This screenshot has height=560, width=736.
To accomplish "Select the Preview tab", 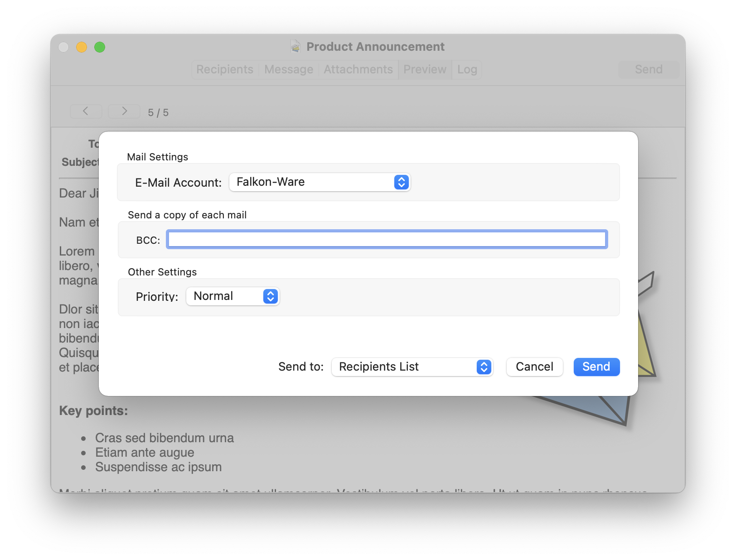I will [x=425, y=69].
